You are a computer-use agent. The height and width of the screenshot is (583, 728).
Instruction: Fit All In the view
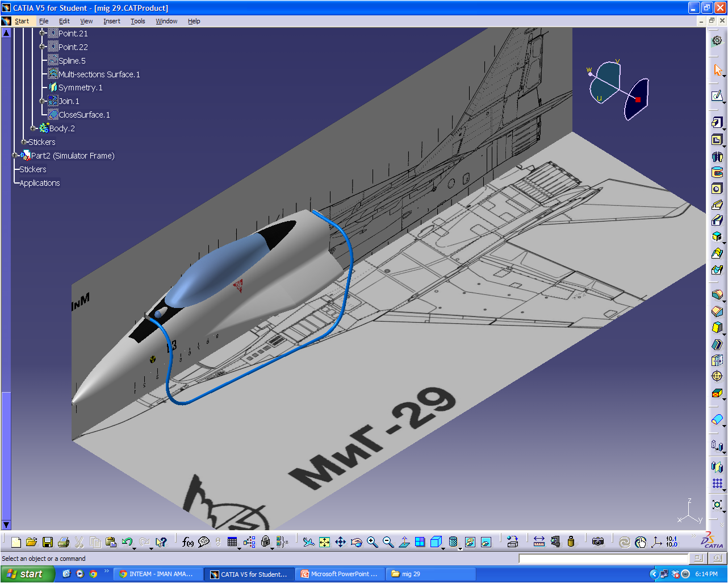click(324, 542)
